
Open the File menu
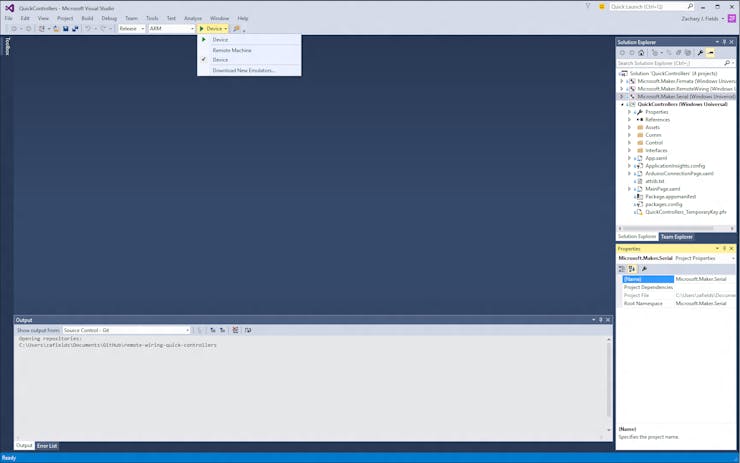pos(8,18)
